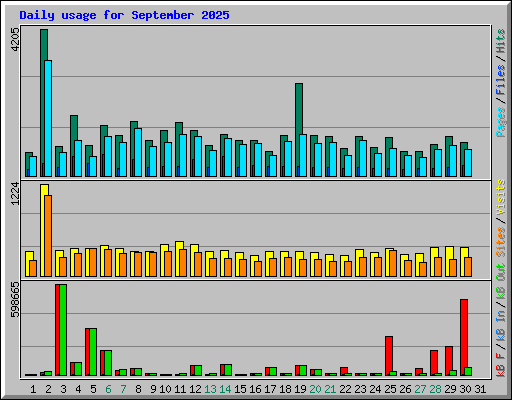Image resolution: width=512 pixels, height=400 pixels.
Task: Click the 'Pages' legend label
Action: pyautogui.click(x=500, y=122)
